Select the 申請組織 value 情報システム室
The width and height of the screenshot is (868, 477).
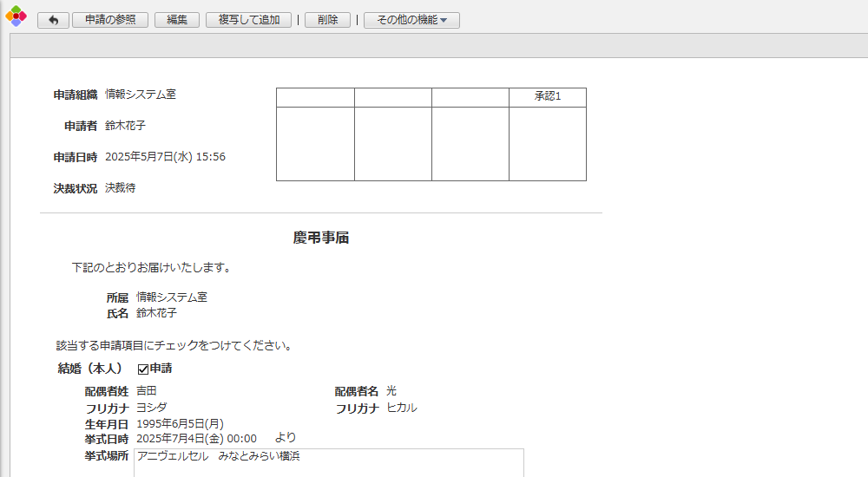pyautogui.click(x=141, y=95)
